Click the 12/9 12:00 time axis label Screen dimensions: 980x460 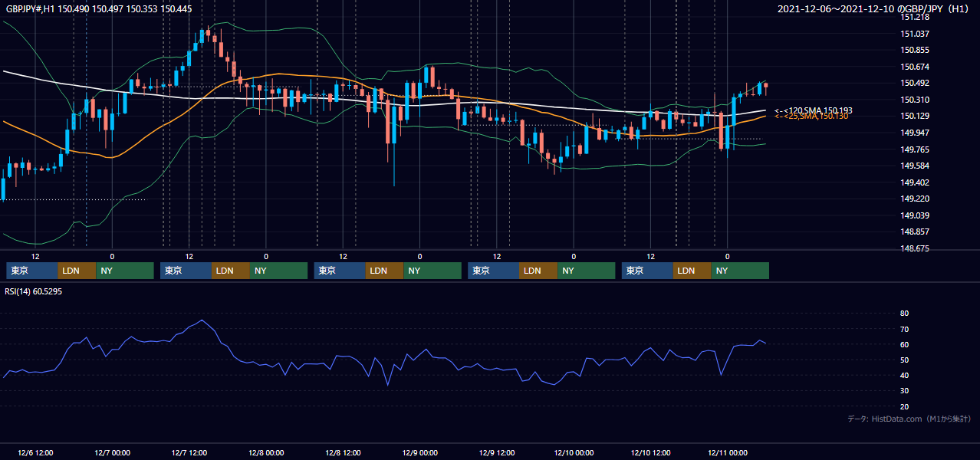(x=496, y=452)
